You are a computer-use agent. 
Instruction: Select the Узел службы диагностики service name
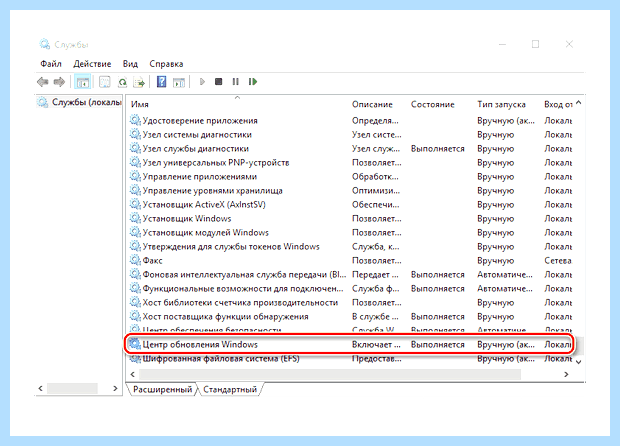coord(196,149)
